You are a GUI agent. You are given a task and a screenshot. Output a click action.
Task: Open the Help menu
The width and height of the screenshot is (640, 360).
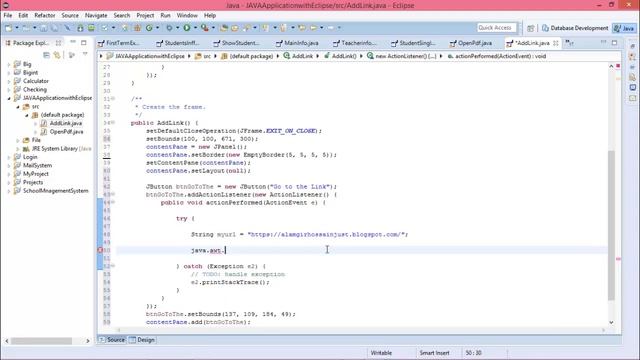210,15
